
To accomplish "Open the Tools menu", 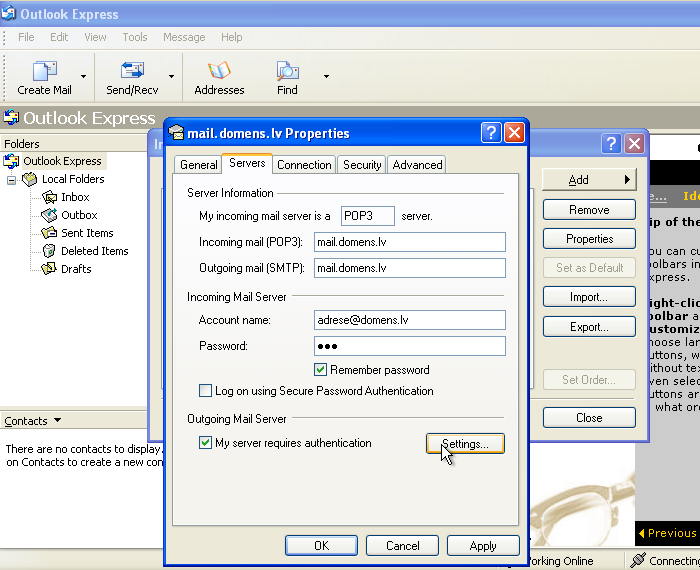I will tap(134, 37).
